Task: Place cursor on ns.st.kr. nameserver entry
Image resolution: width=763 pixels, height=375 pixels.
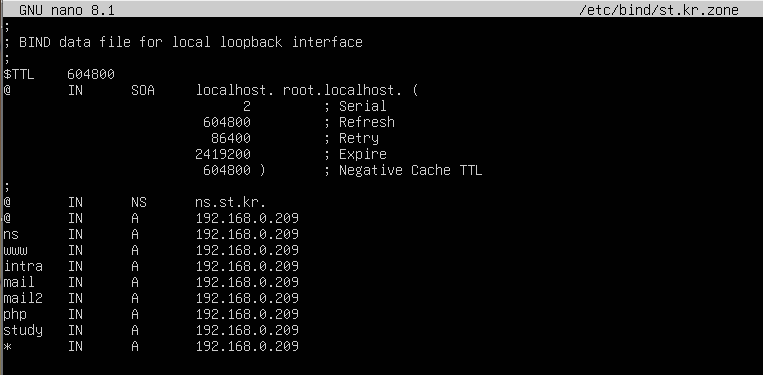Action: (x=231, y=202)
